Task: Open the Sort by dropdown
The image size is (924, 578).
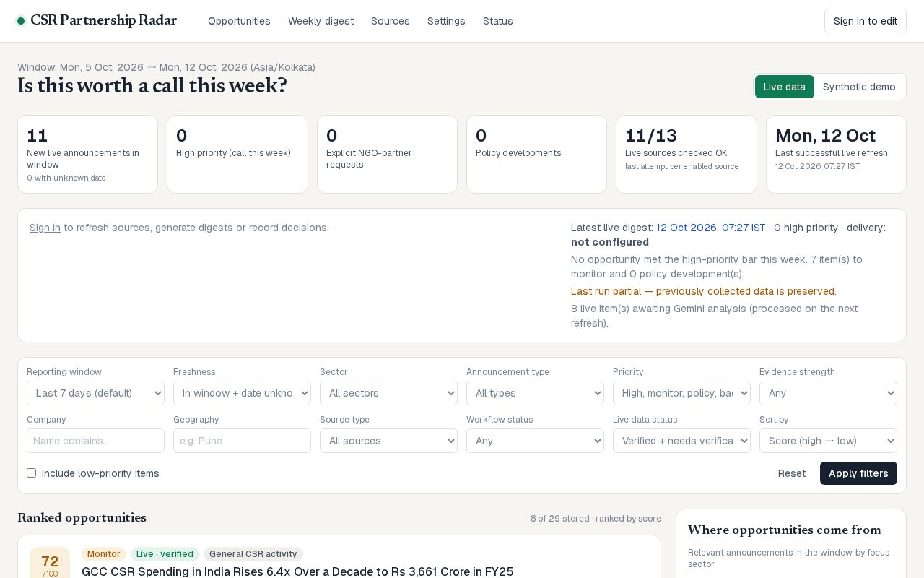Action: coord(828,441)
